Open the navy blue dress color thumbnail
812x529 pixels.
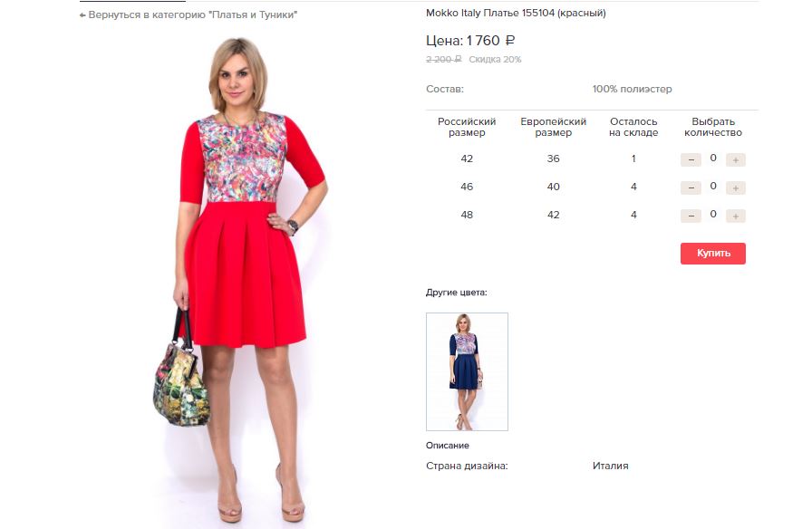(x=467, y=371)
